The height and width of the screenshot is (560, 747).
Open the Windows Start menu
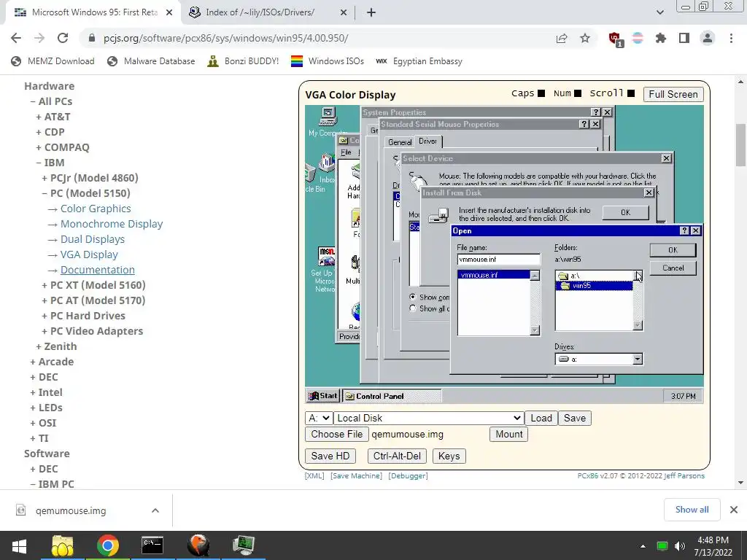[19, 545]
